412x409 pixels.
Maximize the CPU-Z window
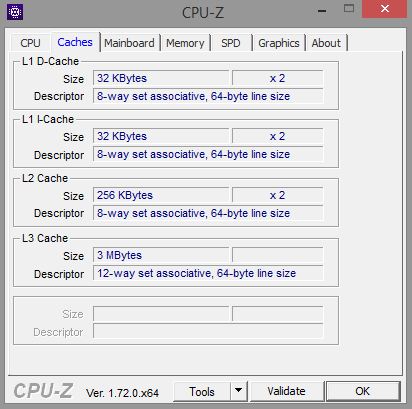[349, 9]
